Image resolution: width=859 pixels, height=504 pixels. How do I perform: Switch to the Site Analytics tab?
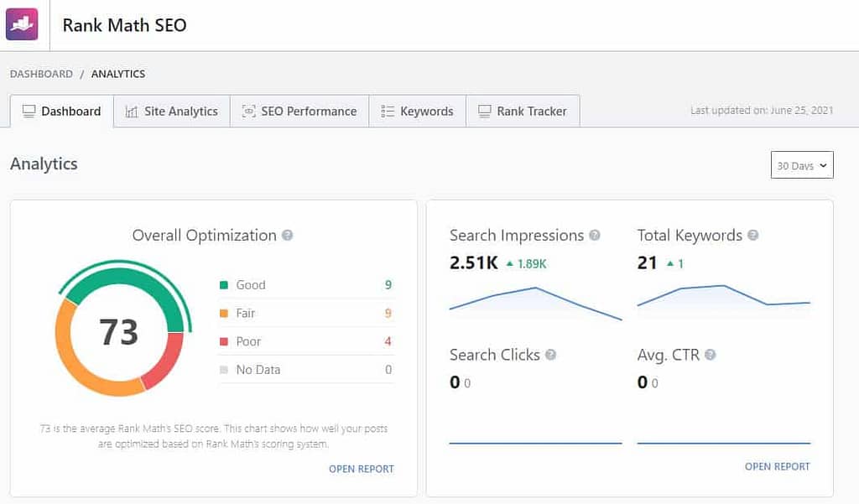click(172, 112)
